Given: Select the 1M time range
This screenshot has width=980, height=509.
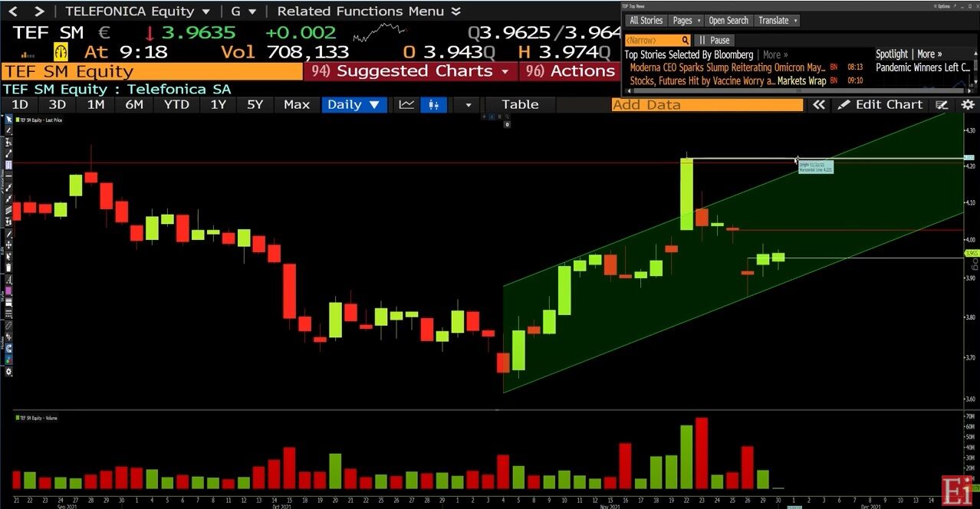Looking at the screenshot, I should point(95,105).
